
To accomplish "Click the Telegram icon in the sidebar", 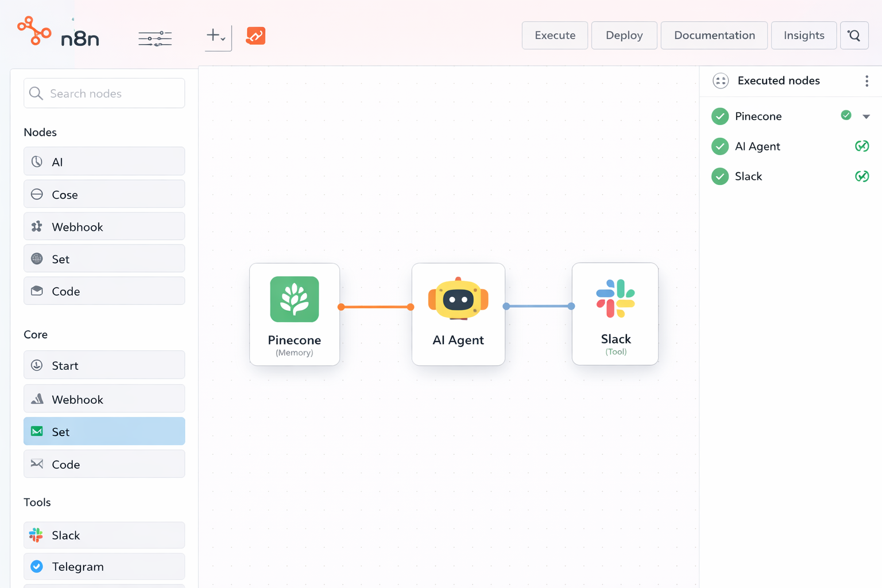I will (x=36, y=566).
